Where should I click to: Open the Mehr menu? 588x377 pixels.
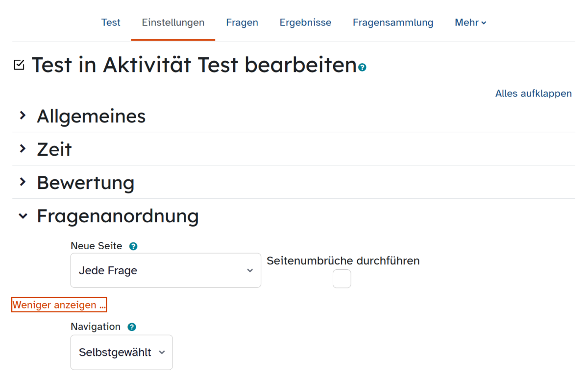(470, 23)
